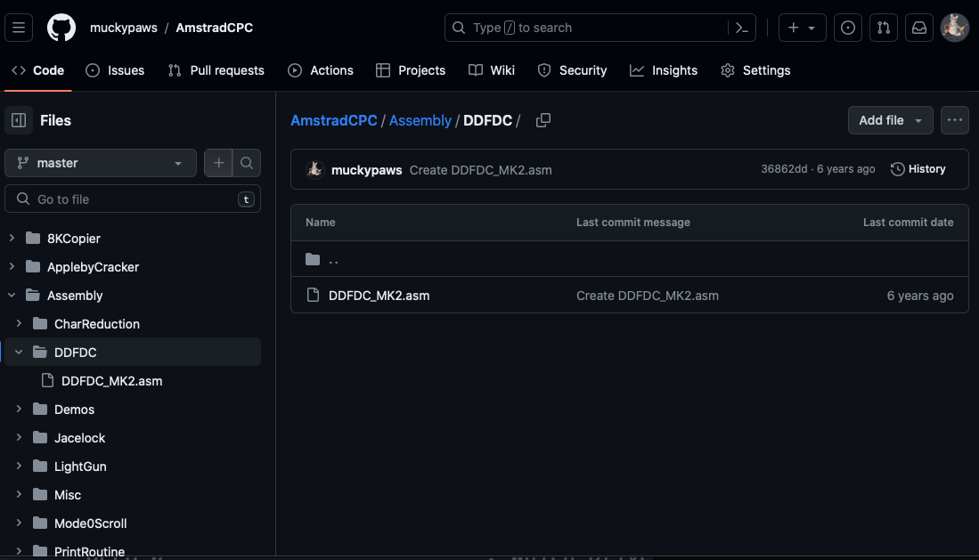979x560 pixels.
Task: Focus the Go to file field
Action: click(x=133, y=199)
